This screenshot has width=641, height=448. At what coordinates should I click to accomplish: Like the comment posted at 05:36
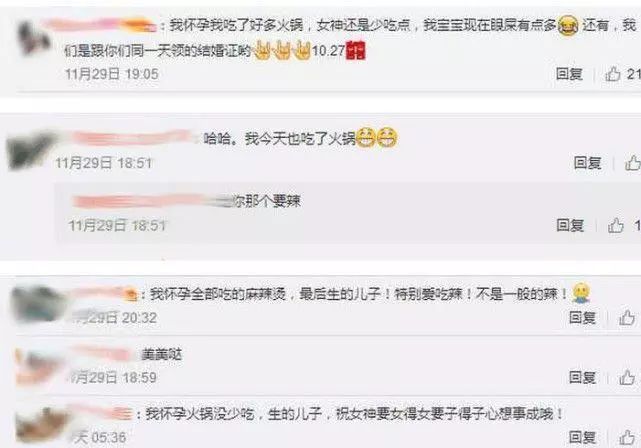[627, 437]
